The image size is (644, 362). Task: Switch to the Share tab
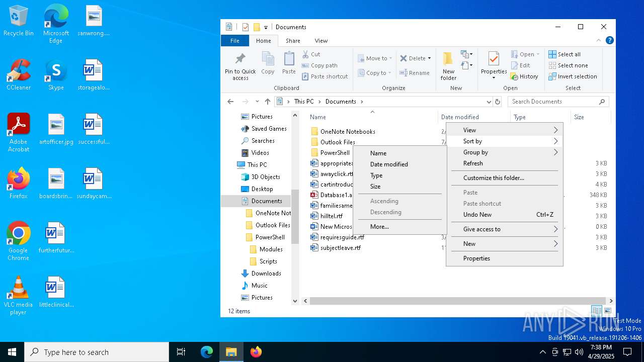point(293,41)
